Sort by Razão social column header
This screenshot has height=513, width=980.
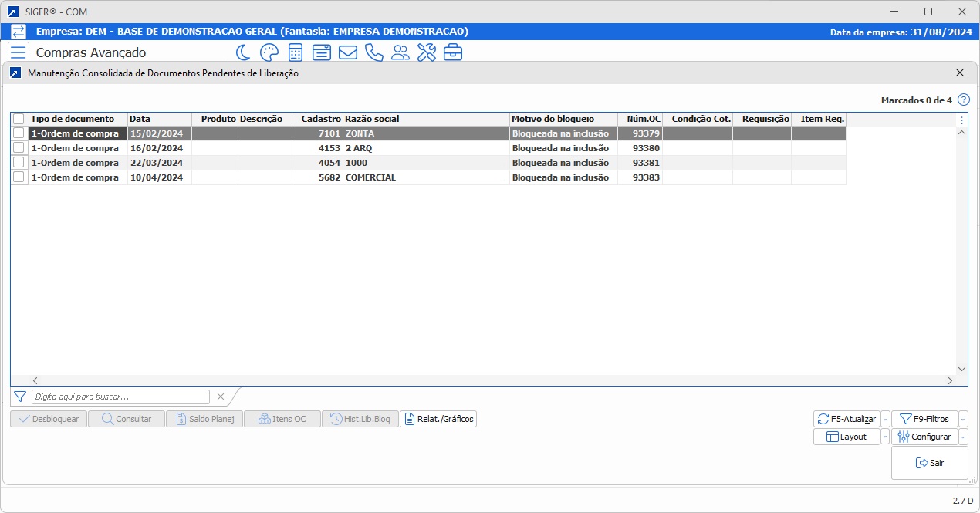(426, 119)
